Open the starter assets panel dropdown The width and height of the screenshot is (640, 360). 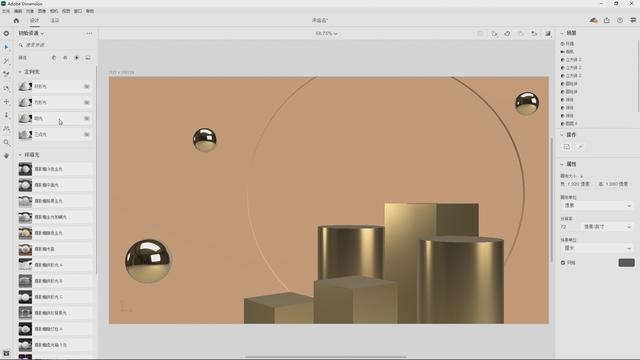point(31,33)
